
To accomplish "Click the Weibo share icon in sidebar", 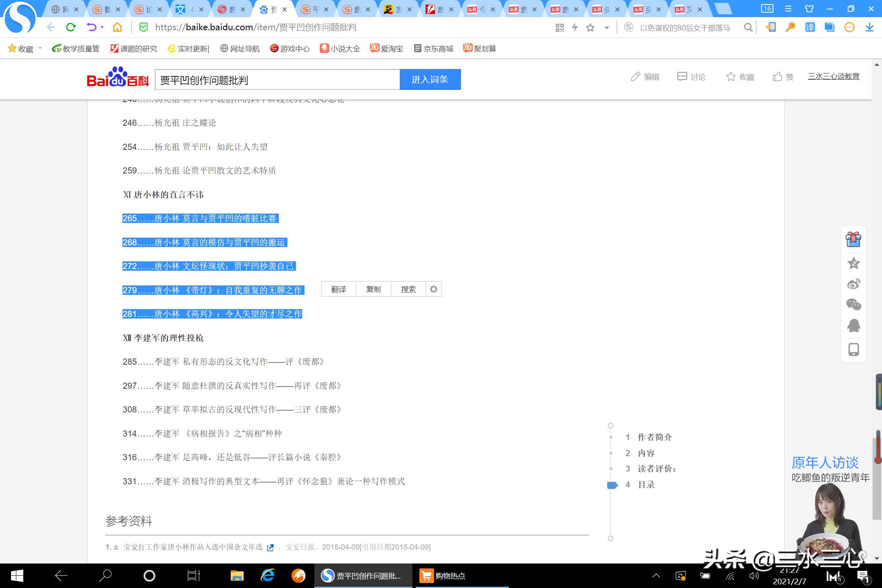I will (x=853, y=284).
